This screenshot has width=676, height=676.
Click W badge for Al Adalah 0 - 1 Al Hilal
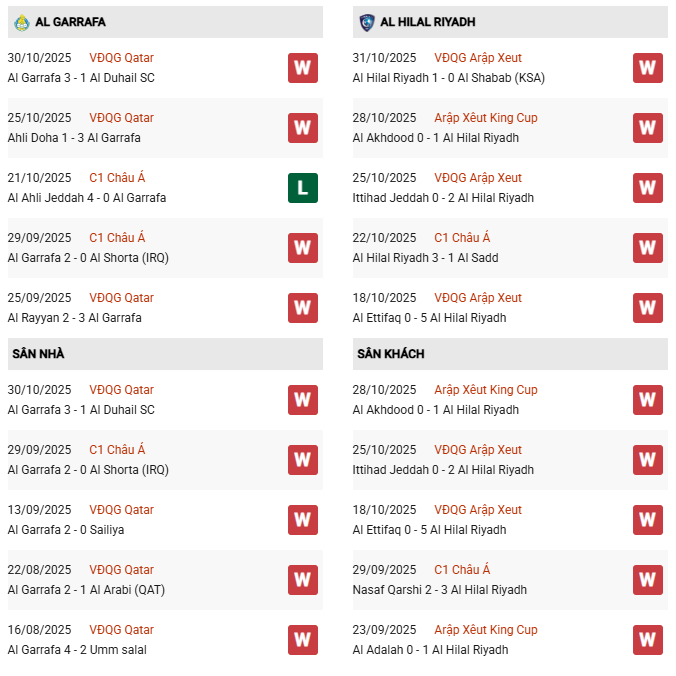(648, 640)
